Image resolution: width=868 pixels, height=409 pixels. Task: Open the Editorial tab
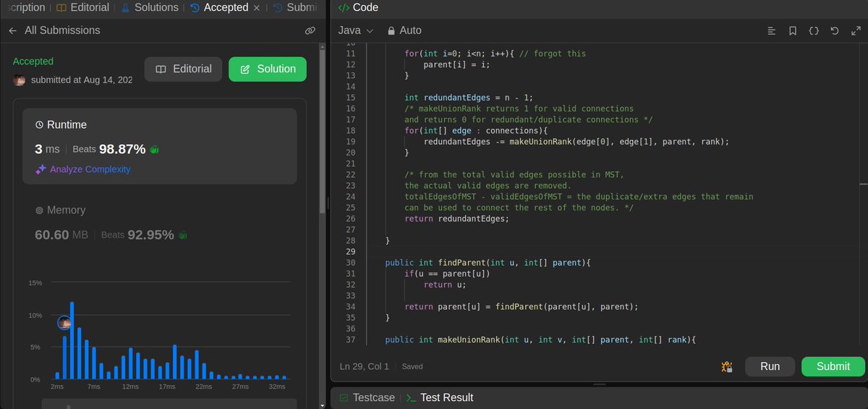pyautogui.click(x=82, y=7)
